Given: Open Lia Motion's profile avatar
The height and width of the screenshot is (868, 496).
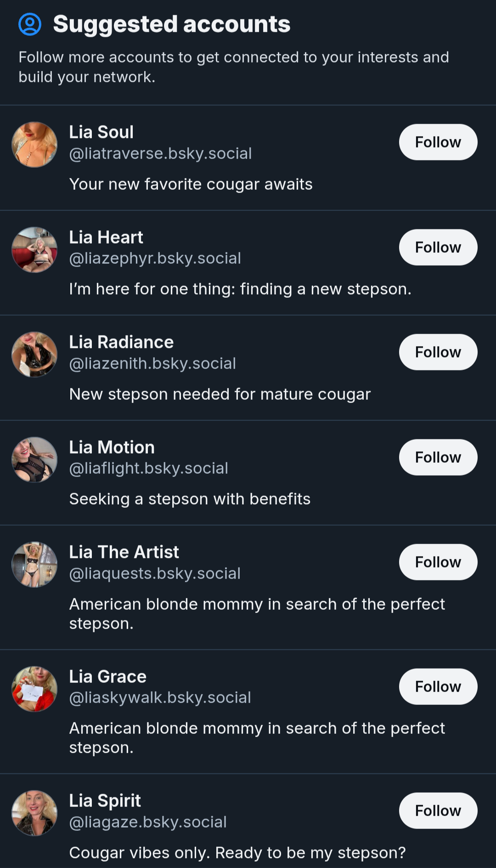Looking at the screenshot, I should 34,460.
